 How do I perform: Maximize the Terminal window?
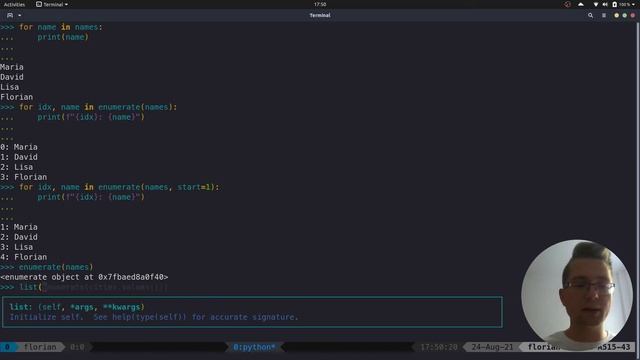(624, 15)
